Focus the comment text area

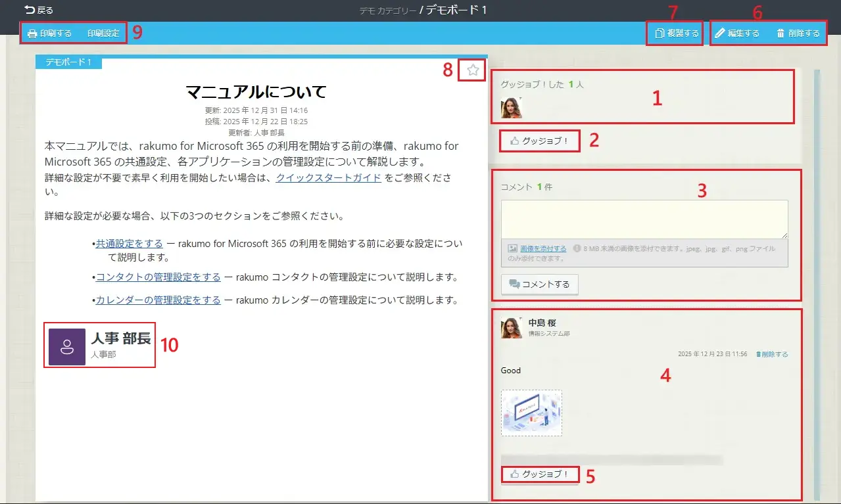644,219
